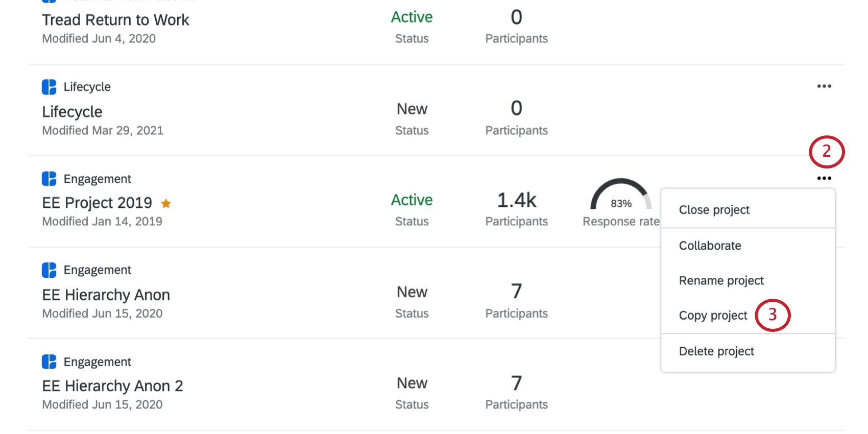
Task: Choose Delete project from menu
Action: [x=716, y=351]
